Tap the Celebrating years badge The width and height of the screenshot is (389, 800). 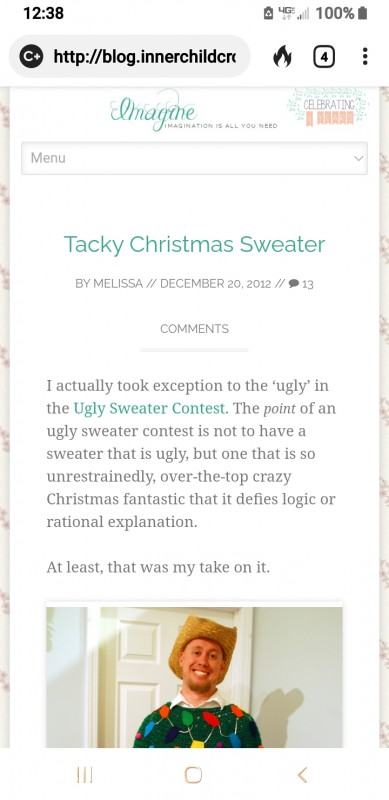tap(328, 108)
